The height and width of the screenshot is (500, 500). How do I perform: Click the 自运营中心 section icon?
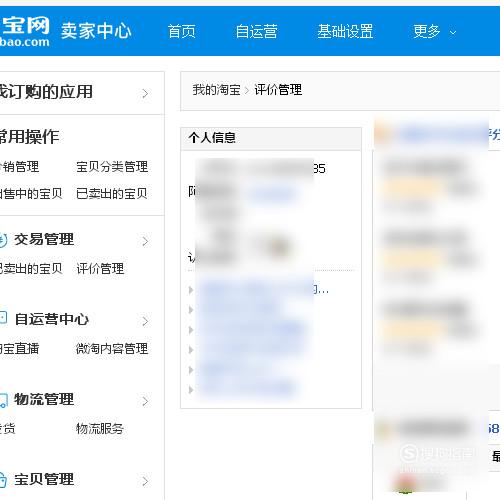pyautogui.click(x=3, y=318)
